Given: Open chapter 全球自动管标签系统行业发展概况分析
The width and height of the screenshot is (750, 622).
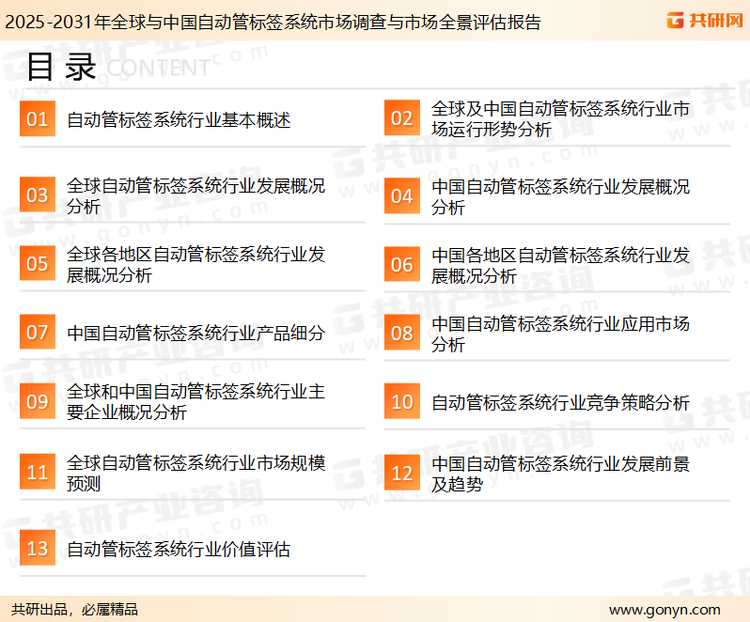Looking at the screenshot, I should tap(196, 196).
